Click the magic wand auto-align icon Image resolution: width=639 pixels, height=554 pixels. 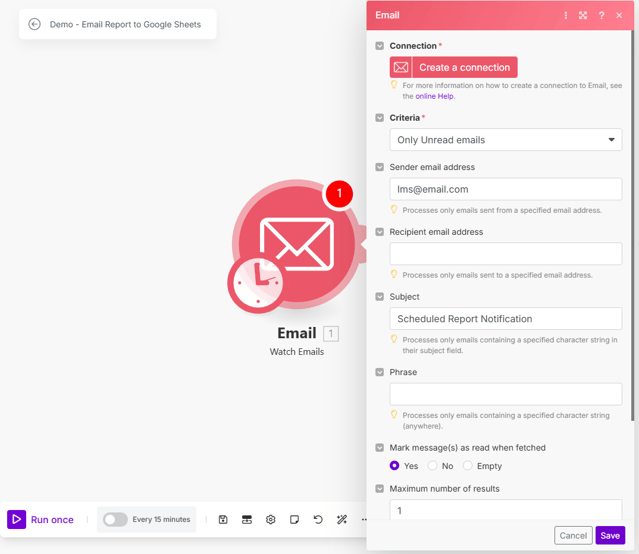coord(342,519)
